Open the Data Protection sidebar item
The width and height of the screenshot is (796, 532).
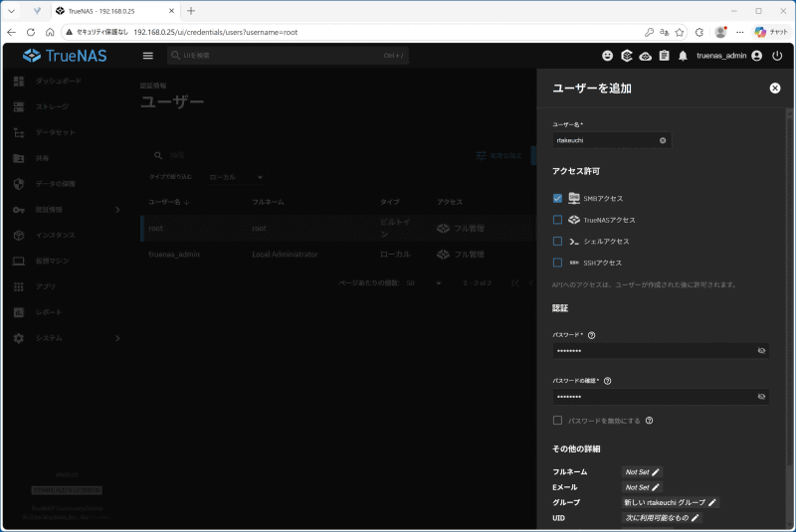pyautogui.click(x=56, y=184)
